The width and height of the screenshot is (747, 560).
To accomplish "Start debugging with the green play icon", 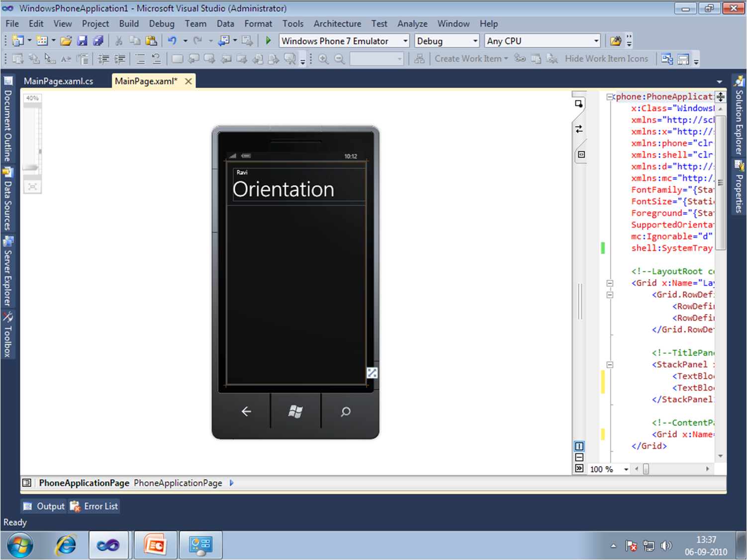I will [x=268, y=41].
